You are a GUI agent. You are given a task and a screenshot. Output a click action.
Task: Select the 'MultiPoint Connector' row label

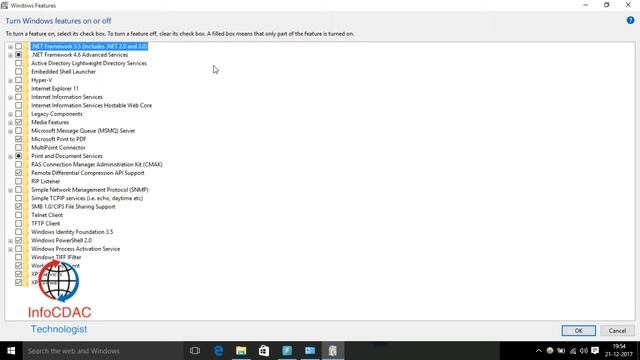(x=58, y=147)
